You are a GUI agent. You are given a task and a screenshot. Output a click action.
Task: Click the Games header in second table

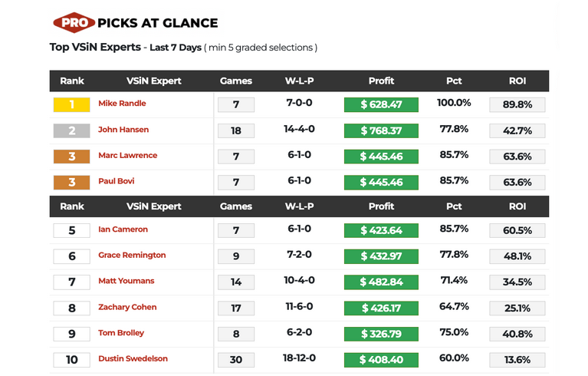(x=235, y=206)
